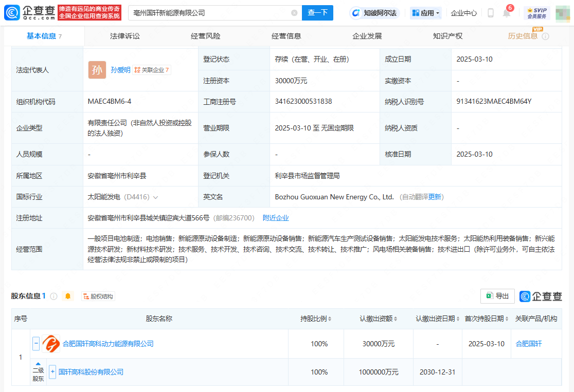Screen dimensions: 574x392
Task: Click the info icon next to 历史信息
Action: click(x=545, y=36)
